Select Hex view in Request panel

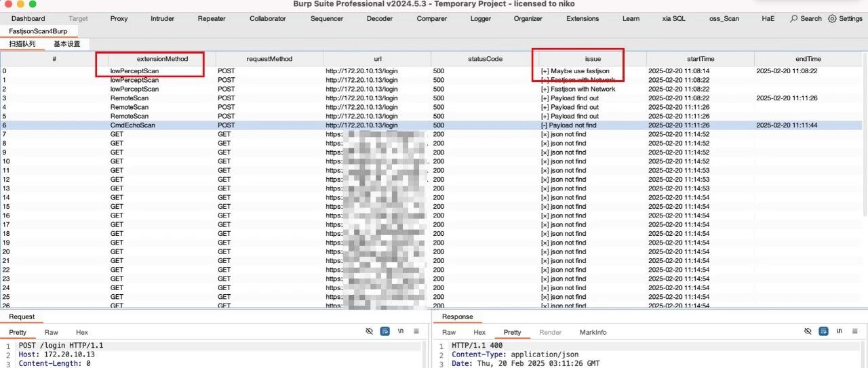[x=82, y=332]
